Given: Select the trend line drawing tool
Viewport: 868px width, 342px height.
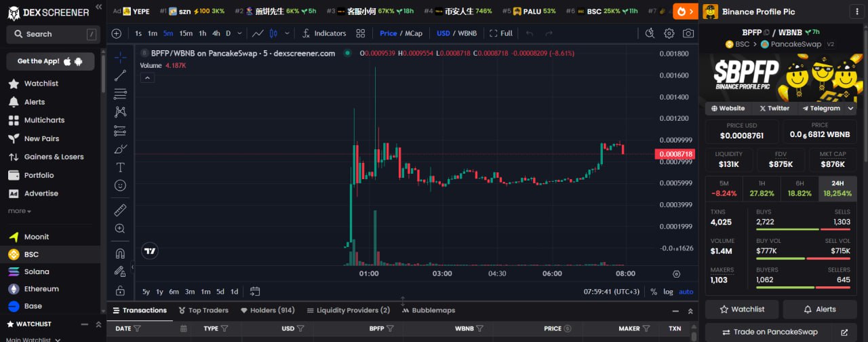Looking at the screenshot, I should pos(120,76).
